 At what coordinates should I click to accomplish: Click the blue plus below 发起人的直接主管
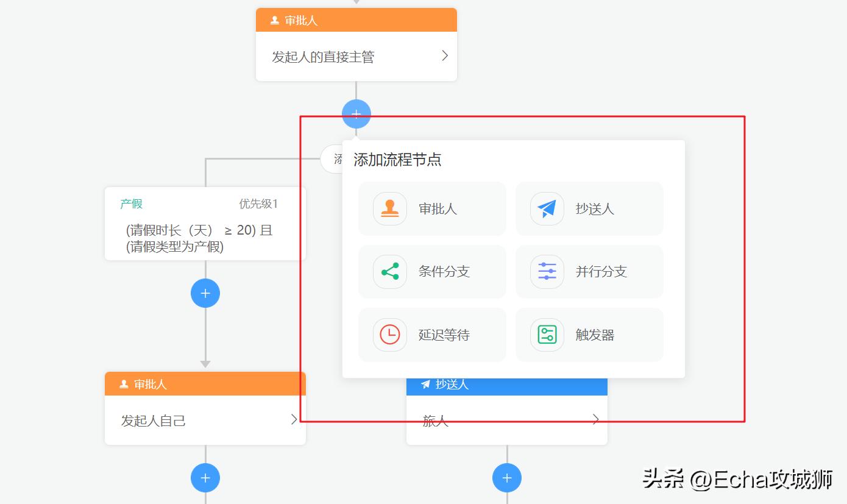click(x=356, y=113)
